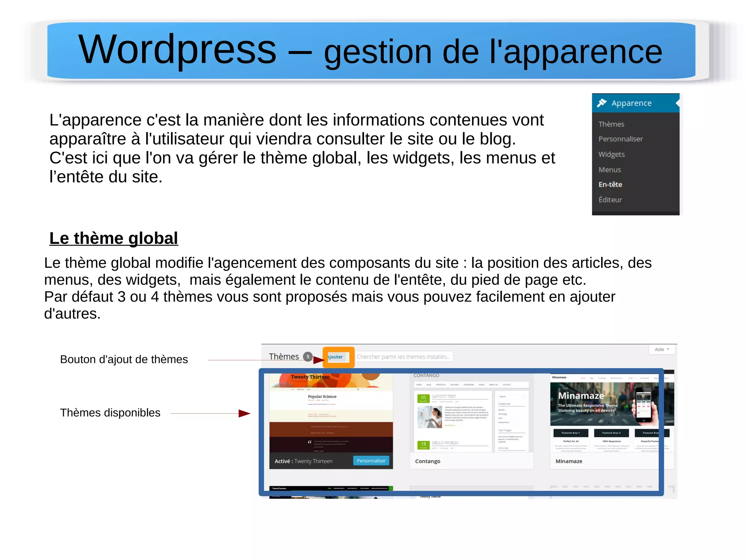
Task: Open the Menus submenu entry
Action: click(609, 170)
